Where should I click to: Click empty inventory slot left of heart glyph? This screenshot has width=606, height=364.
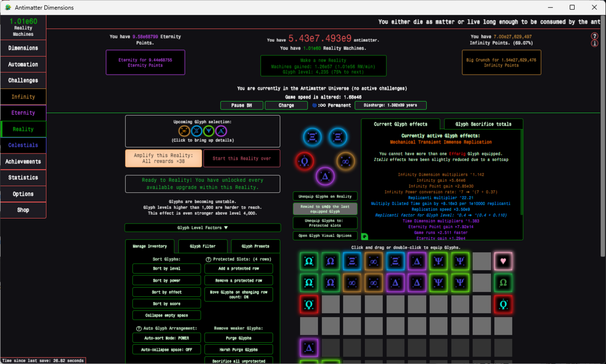coord(481,261)
